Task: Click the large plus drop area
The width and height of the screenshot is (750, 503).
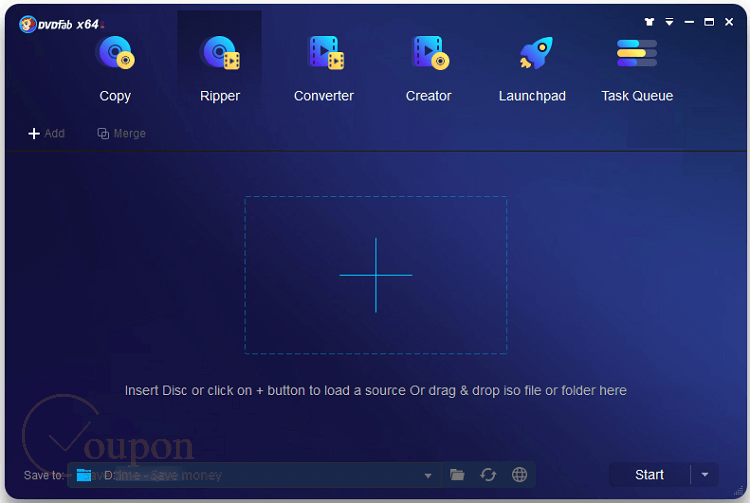Action: pos(375,275)
